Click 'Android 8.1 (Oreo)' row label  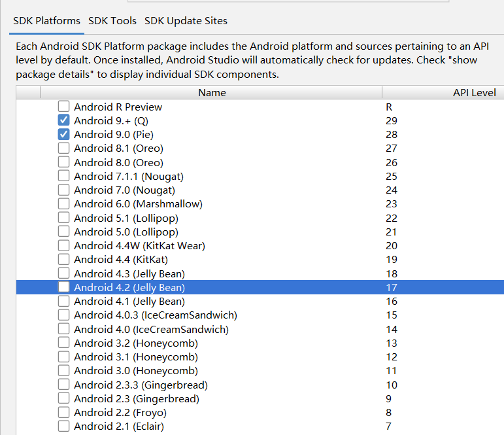tap(118, 148)
